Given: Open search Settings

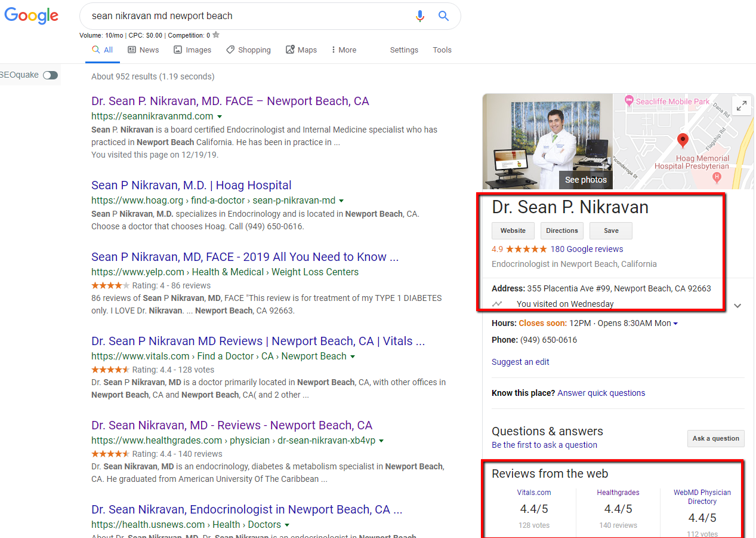Looking at the screenshot, I should [x=404, y=50].
